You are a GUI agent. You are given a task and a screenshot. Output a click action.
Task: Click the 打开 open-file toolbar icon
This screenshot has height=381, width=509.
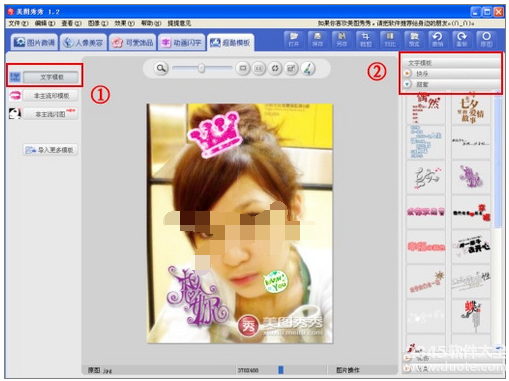pyautogui.click(x=294, y=39)
